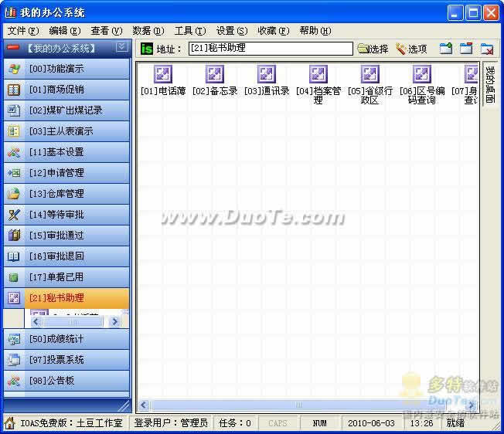Click the icon beside [98]公告板

(x=14, y=381)
